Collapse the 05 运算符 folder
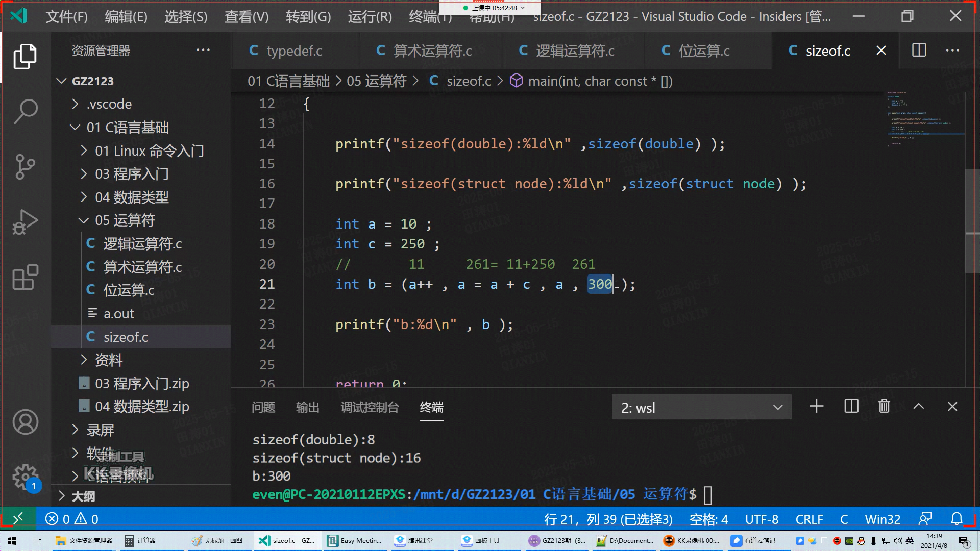 coord(125,220)
